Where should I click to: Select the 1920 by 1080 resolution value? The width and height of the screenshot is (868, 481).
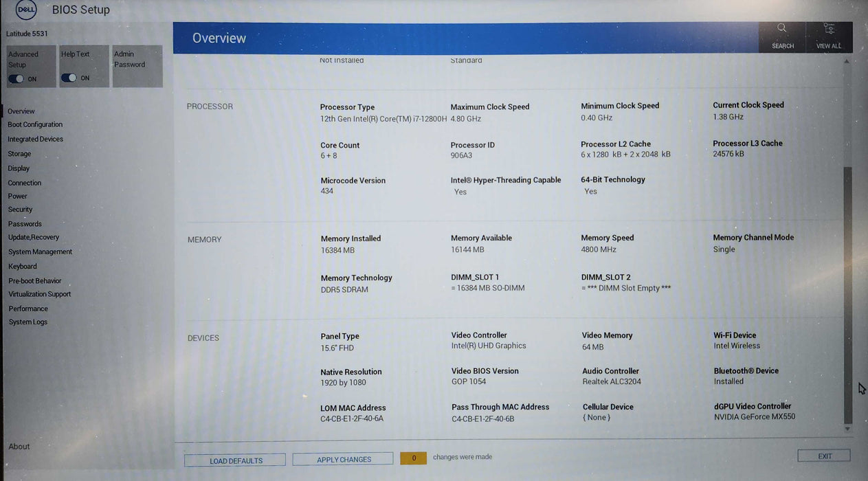[x=344, y=383]
